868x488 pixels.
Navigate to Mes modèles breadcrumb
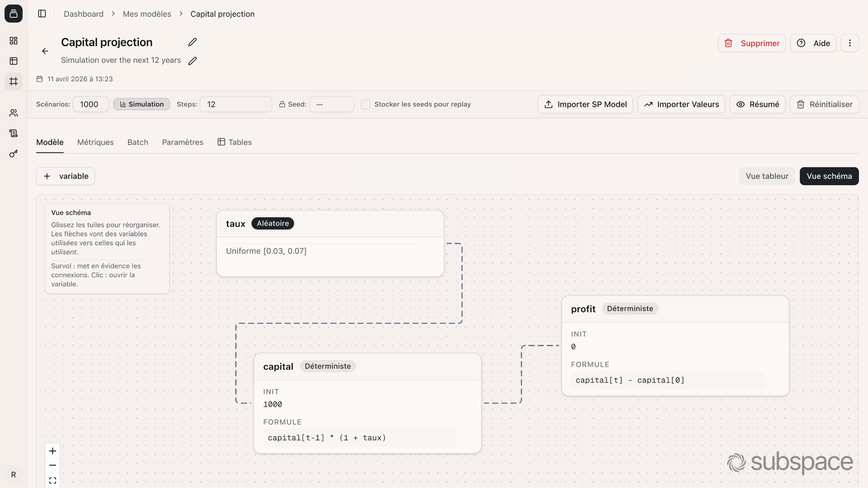click(147, 14)
